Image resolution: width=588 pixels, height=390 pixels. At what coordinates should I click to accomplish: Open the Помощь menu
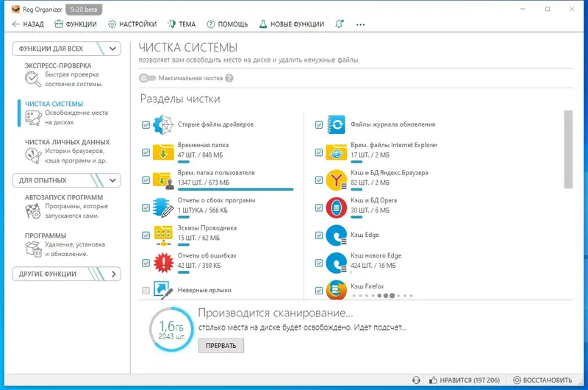coord(227,24)
